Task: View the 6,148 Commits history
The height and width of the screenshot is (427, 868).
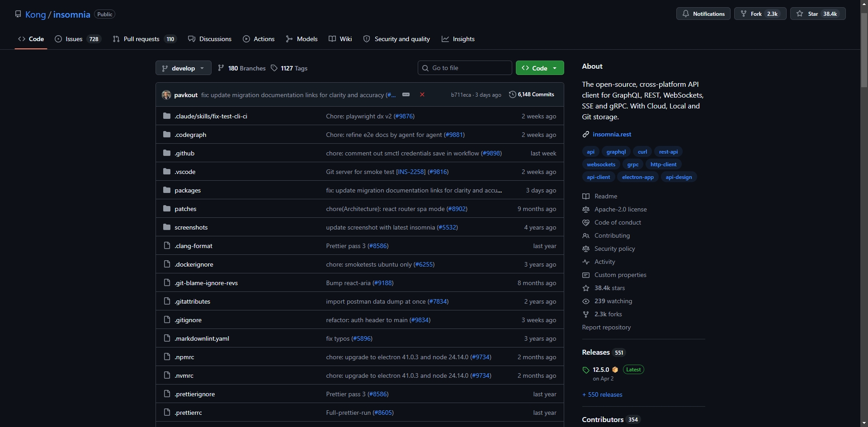Action: click(x=532, y=94)
